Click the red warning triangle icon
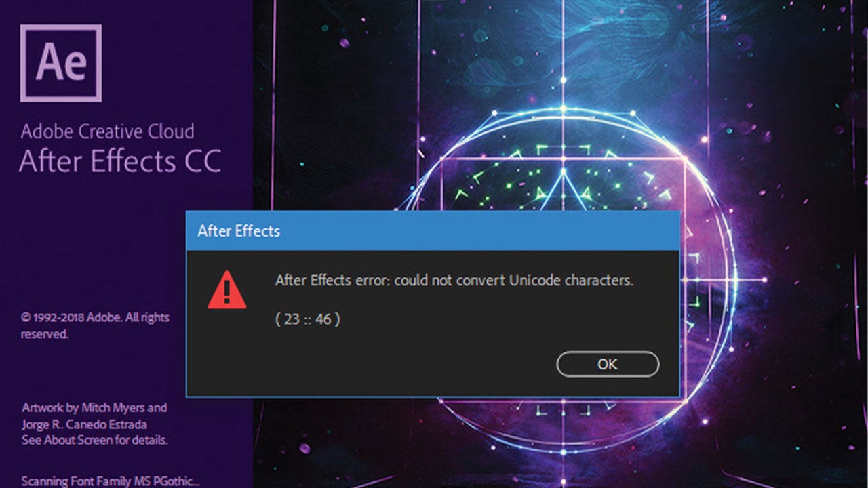This screenshot has height=488, width=868. click(227, 289)
